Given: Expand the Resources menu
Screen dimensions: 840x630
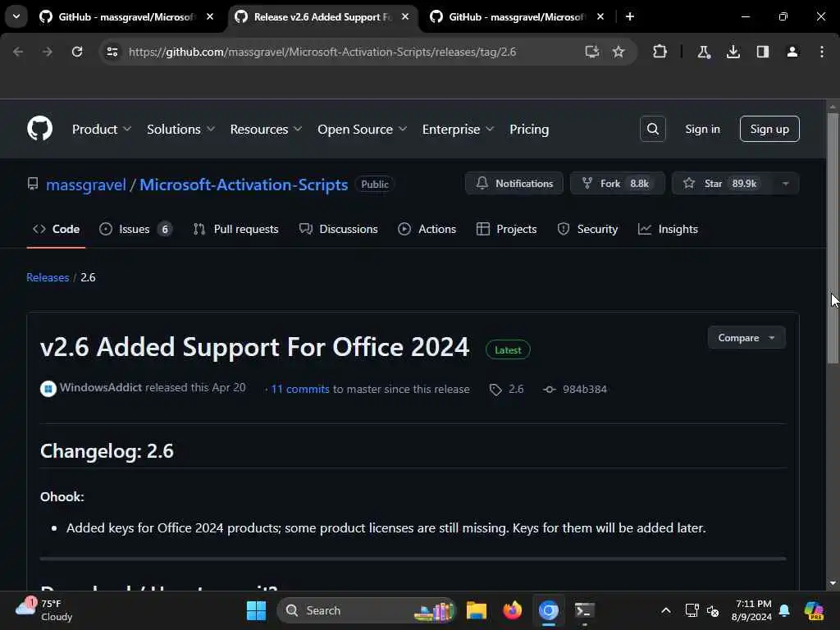Looking at the screenshot, I should [266, 129].
